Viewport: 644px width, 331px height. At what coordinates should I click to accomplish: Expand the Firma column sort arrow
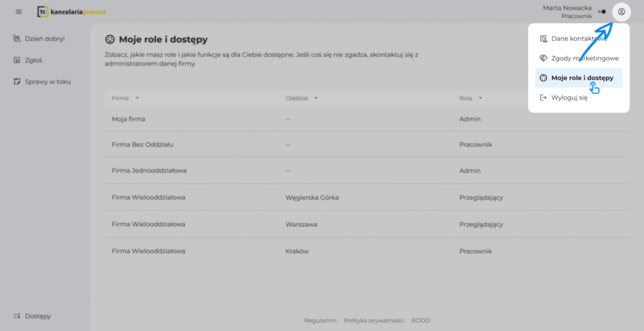coord(137,98)
